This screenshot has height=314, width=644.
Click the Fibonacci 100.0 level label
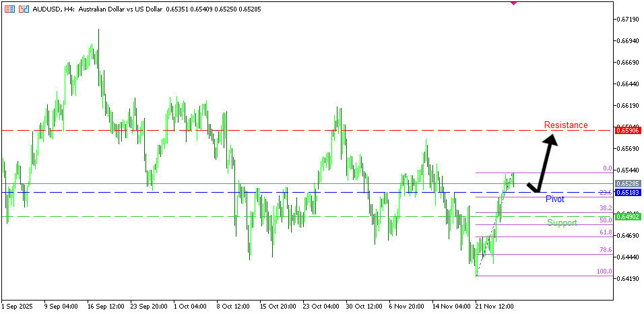[604, 272]
